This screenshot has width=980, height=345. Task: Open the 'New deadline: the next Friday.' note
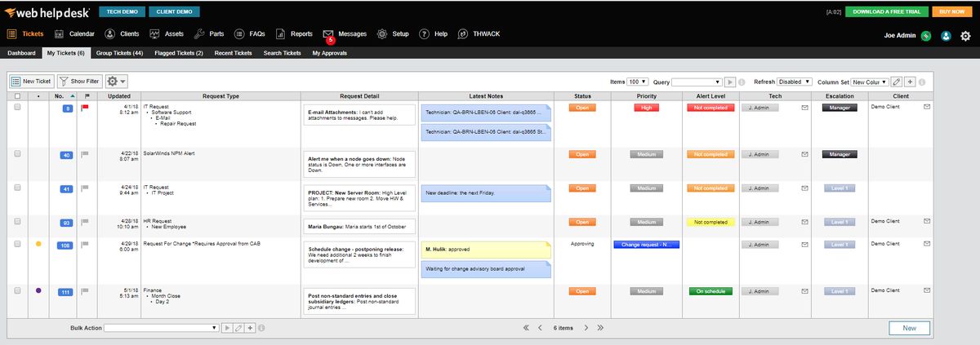click(x=487, y=194)
